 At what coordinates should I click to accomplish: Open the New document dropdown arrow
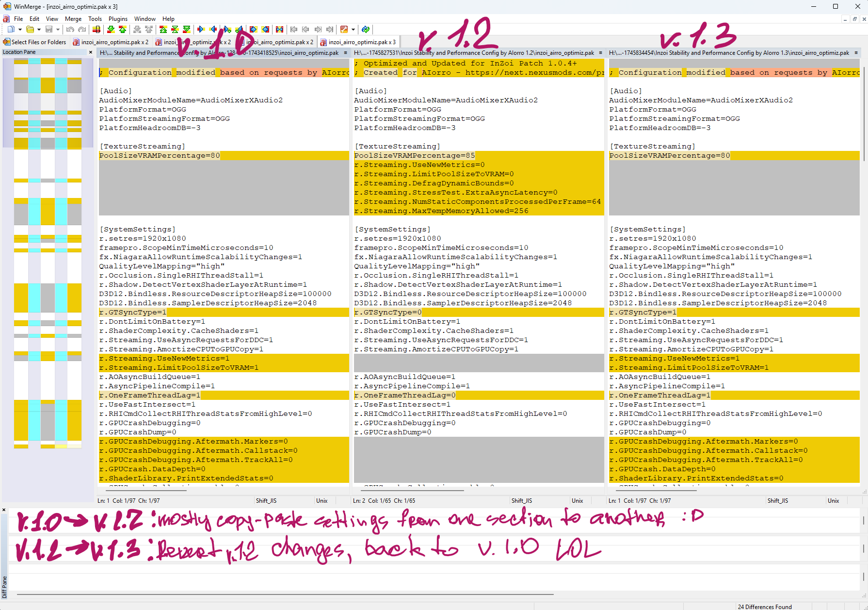pos(20,30)
